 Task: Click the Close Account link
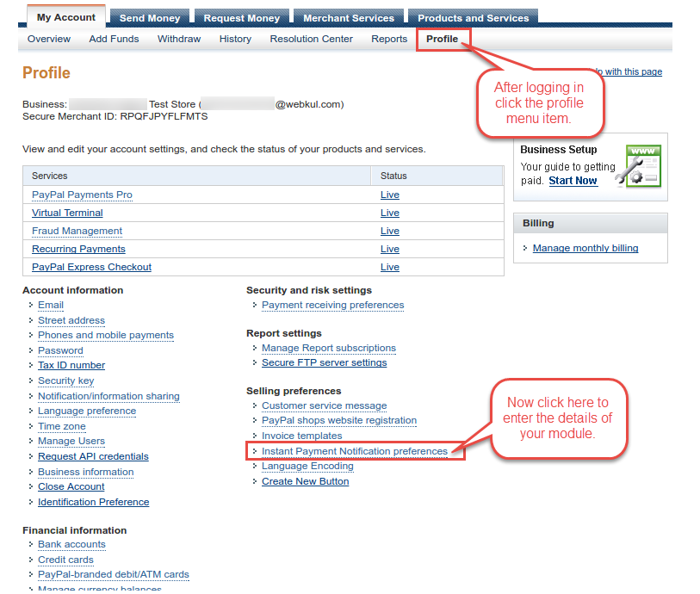coord(71,487)
